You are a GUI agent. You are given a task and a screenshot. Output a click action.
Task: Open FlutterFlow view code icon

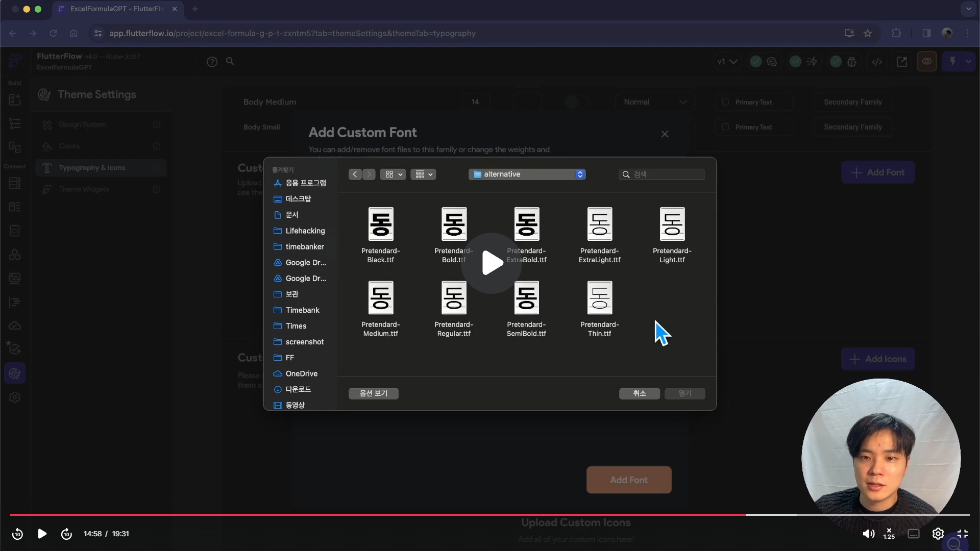[877, 62]
